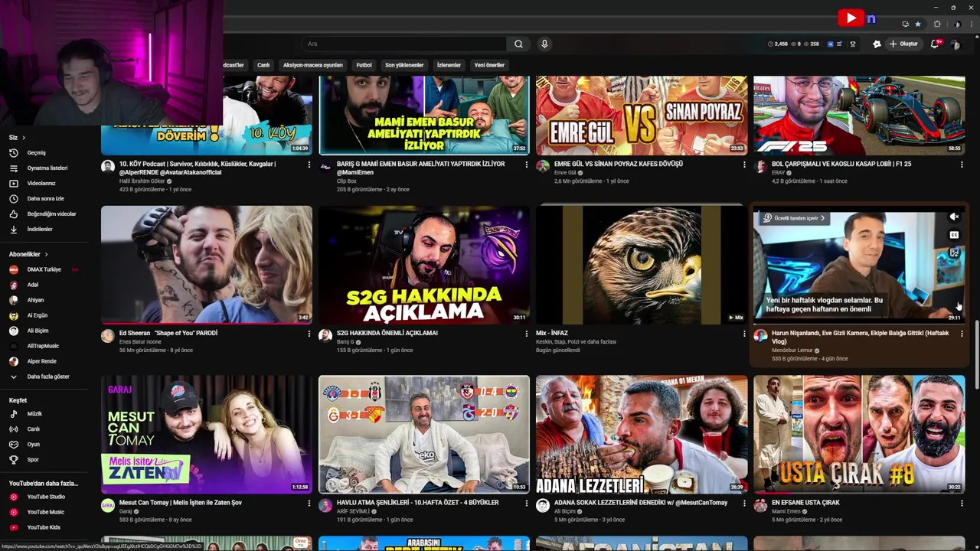This screenshot has height=551, width=980.
Task: Open YouTube account avatar menu
Action: pos(955,44)
